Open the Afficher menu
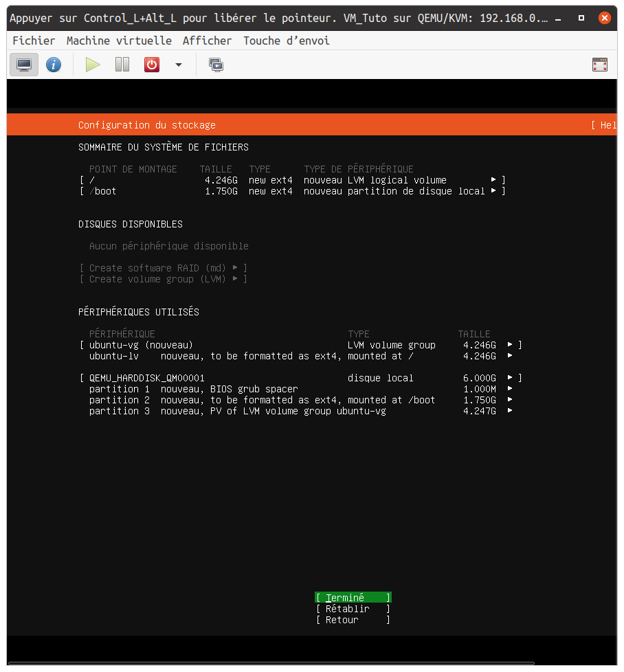The image size is (624, 672). (x=207, y=41)
